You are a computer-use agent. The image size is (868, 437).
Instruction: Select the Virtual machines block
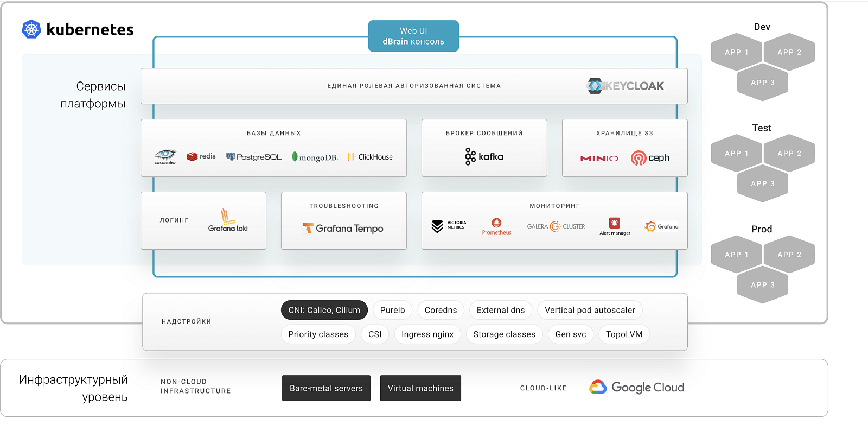point(420,388)
